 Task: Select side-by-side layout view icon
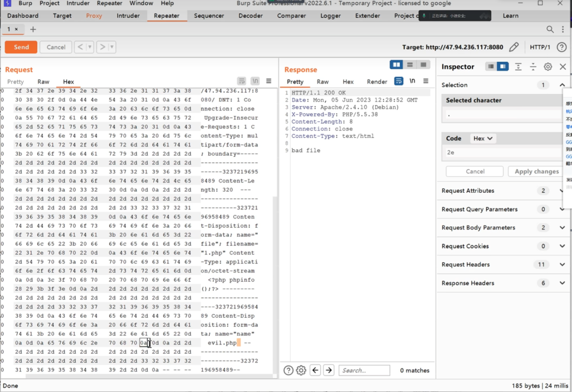(396, 65)
